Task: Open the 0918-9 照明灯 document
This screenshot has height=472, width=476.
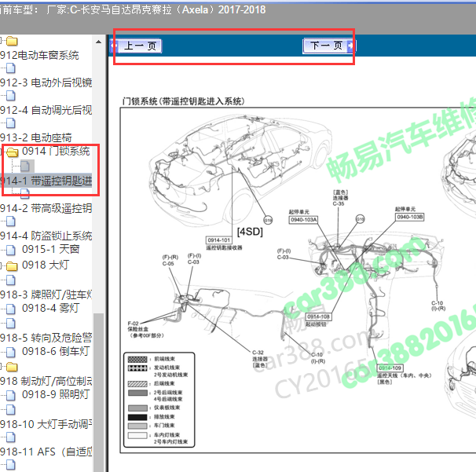Action: click(56, 394)
